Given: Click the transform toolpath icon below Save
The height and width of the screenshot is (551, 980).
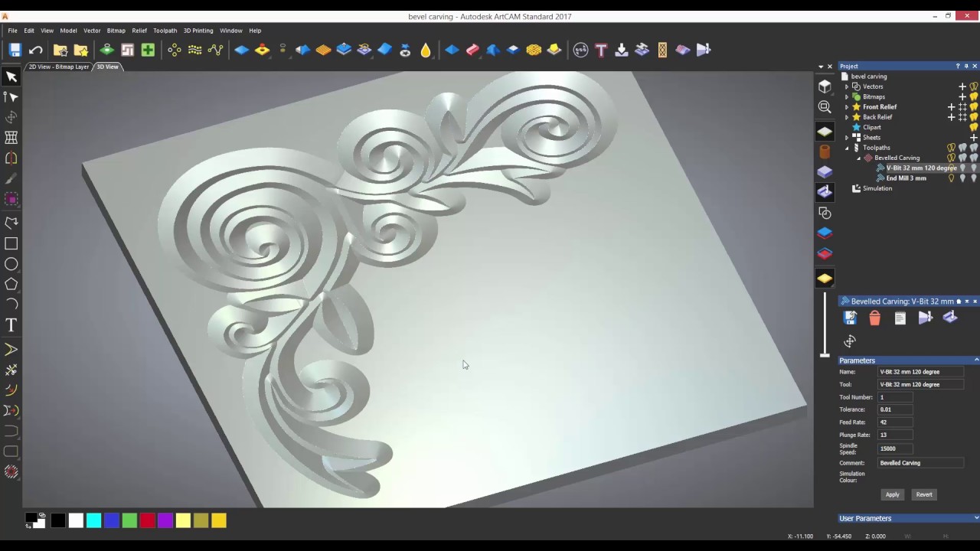Looking at the screenshot, I should tap(850, 341).
